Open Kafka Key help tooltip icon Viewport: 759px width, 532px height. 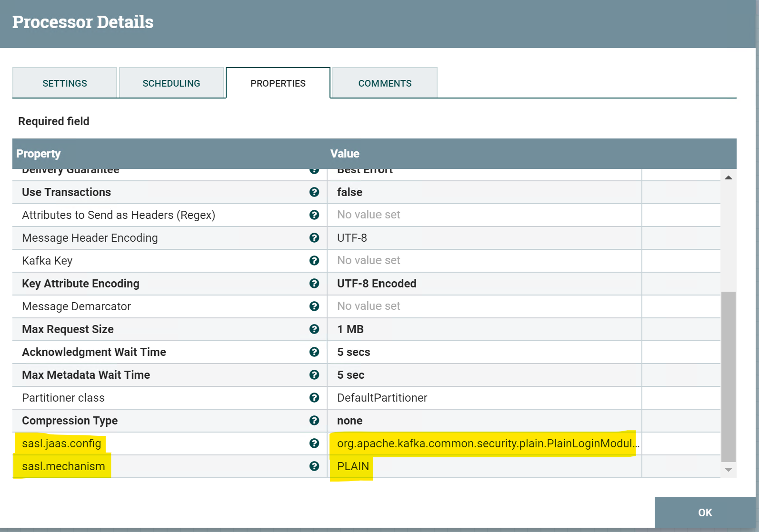point(314,260)
